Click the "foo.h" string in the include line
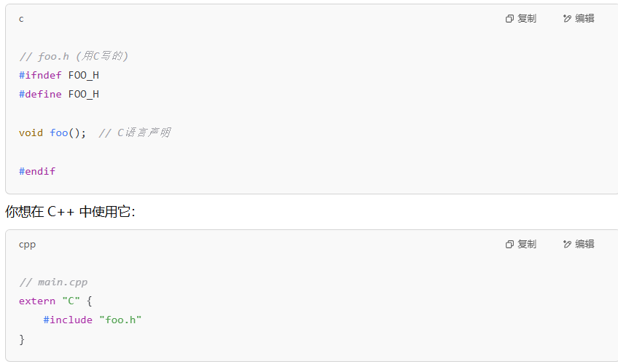 [x=120, y=320]
